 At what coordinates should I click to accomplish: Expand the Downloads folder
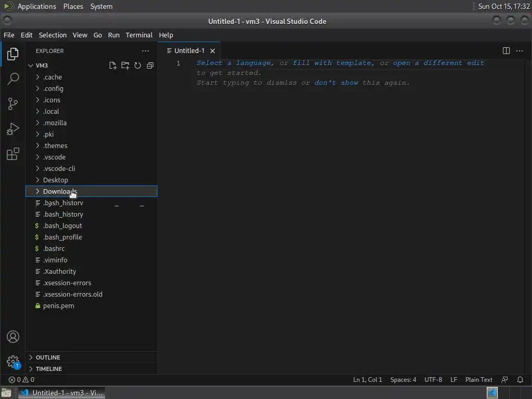pos(91,191)
